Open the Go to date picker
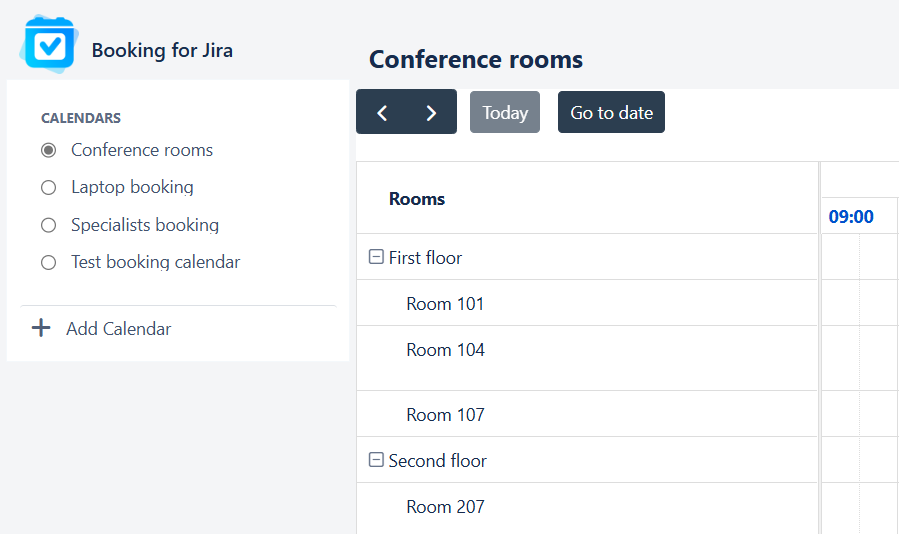Screen dimensions: 899x534 611,113
